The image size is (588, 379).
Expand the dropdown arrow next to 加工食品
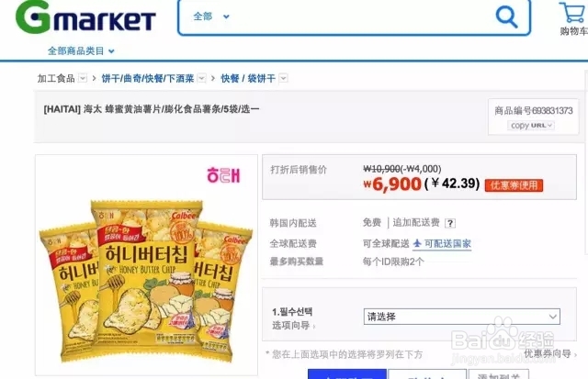[83, 78]
